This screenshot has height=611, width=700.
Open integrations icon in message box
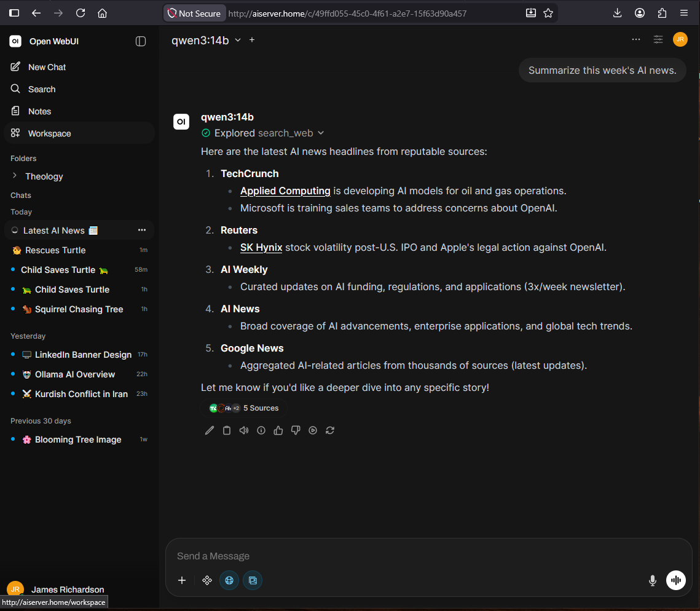pos(207,580)
